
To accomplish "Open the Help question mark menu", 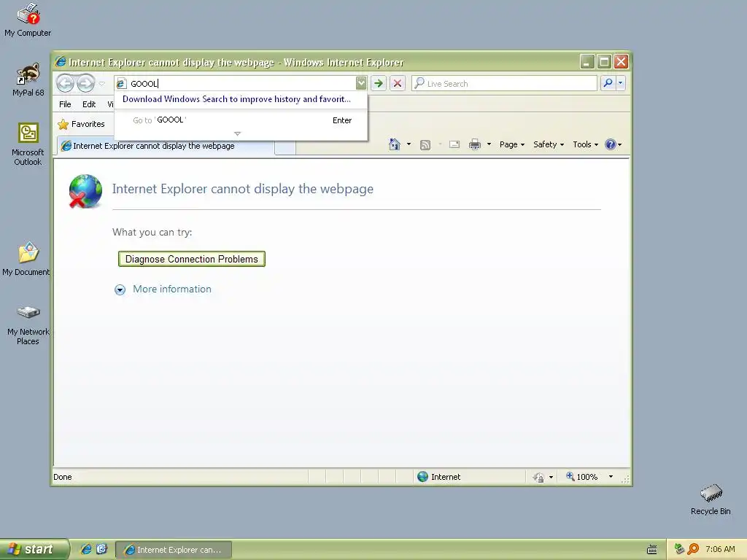I will [613, 144].
